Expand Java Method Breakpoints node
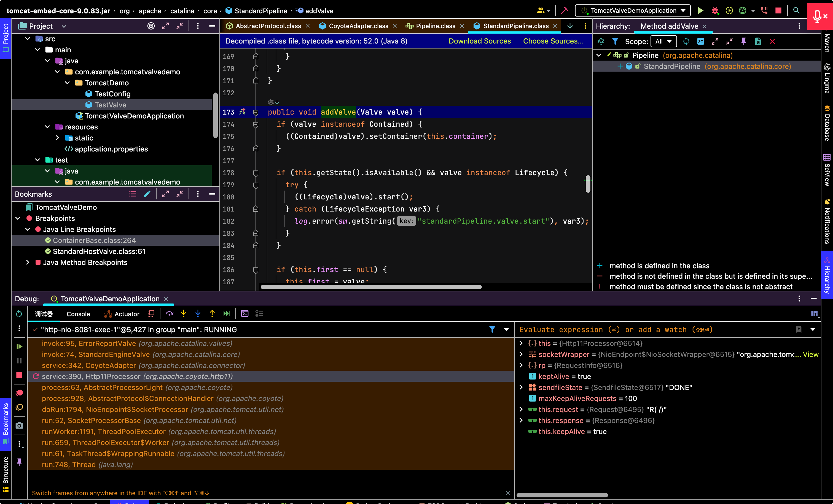The width and height of the screenshot is (833, 504). 28,262
